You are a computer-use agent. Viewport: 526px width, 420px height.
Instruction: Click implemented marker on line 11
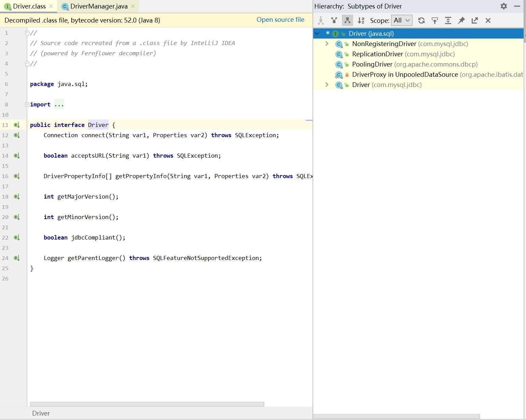point(16,125)
